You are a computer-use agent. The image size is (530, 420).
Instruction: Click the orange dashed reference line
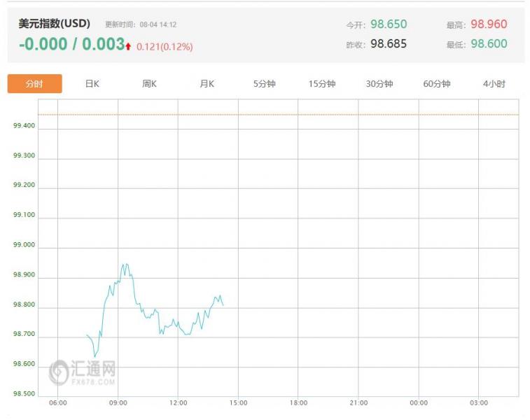pyautogui.click(x=280, y=114)
